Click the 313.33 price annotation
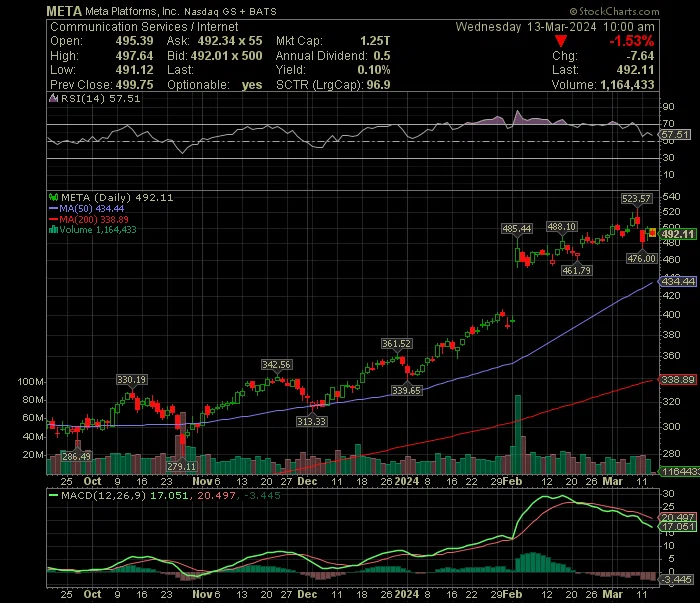 pyautogui.click(x=312, y=421)
